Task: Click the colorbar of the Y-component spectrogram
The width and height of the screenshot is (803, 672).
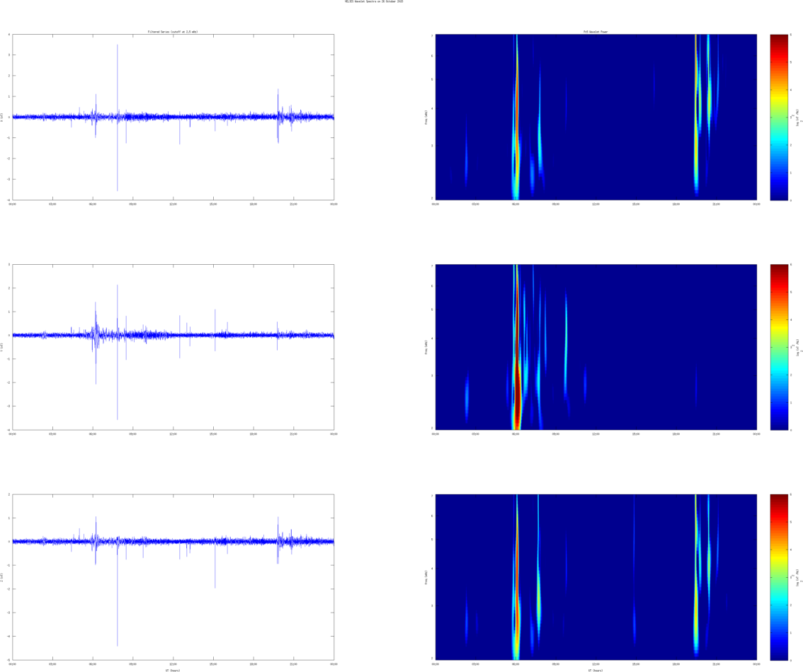Action: point(779,347)
